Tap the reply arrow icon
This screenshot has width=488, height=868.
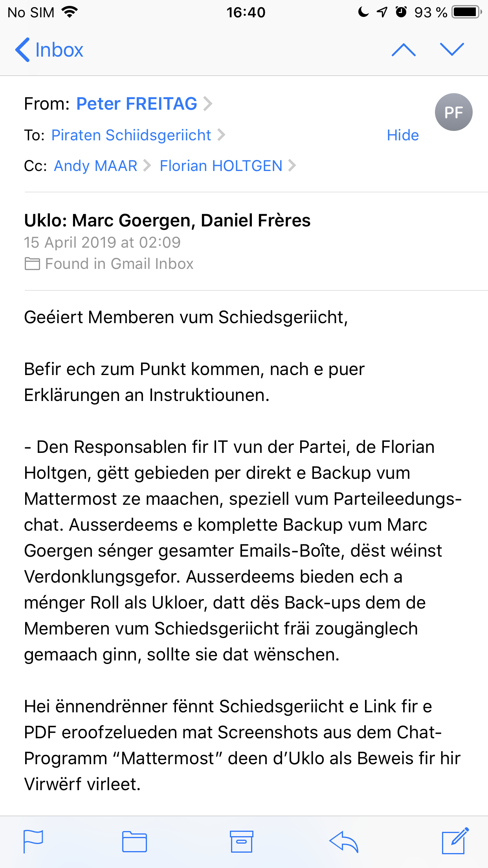tap(344, 842)
